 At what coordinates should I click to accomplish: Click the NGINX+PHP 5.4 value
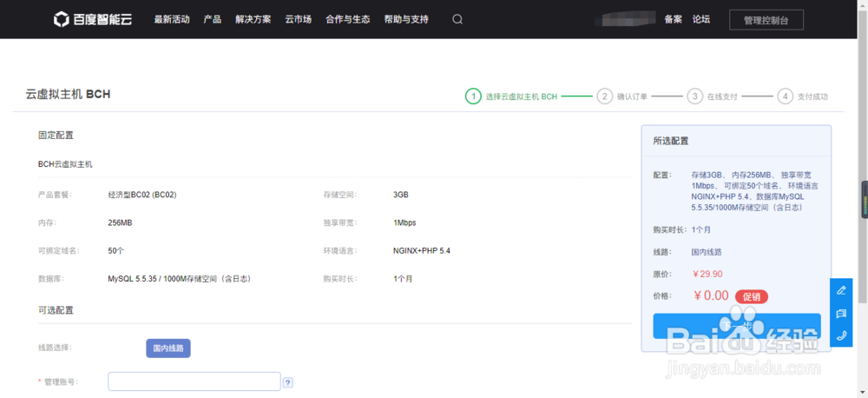[x=422, y=250]
